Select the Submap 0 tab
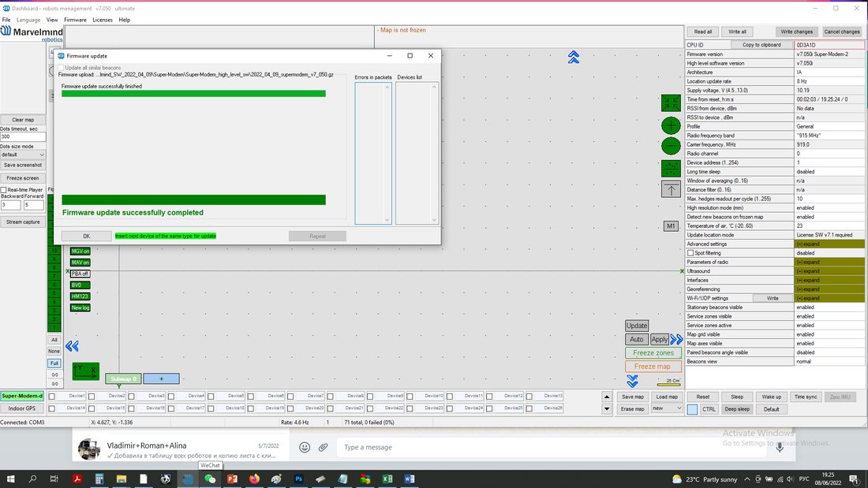The width and height of the screenshot is (868, 488). coord(123,379)
